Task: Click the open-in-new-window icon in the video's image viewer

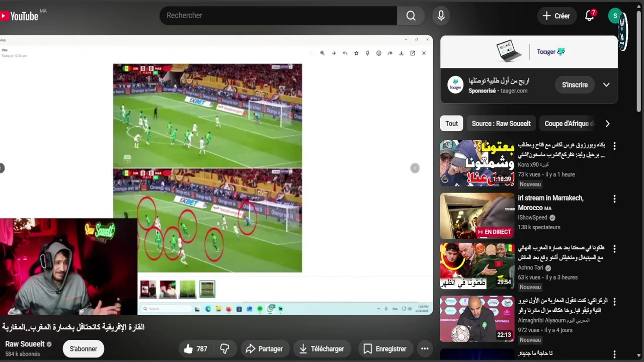Action: pyautogui.click(x=413, y=53)
